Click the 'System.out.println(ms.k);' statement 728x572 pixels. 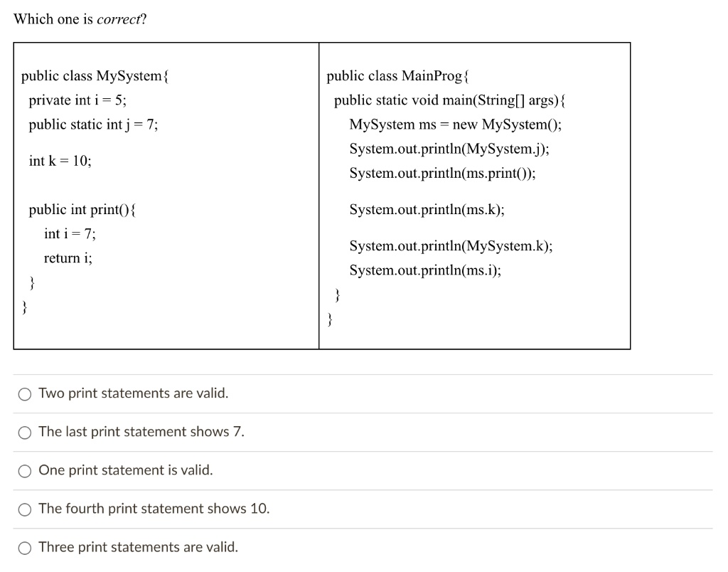427,209
